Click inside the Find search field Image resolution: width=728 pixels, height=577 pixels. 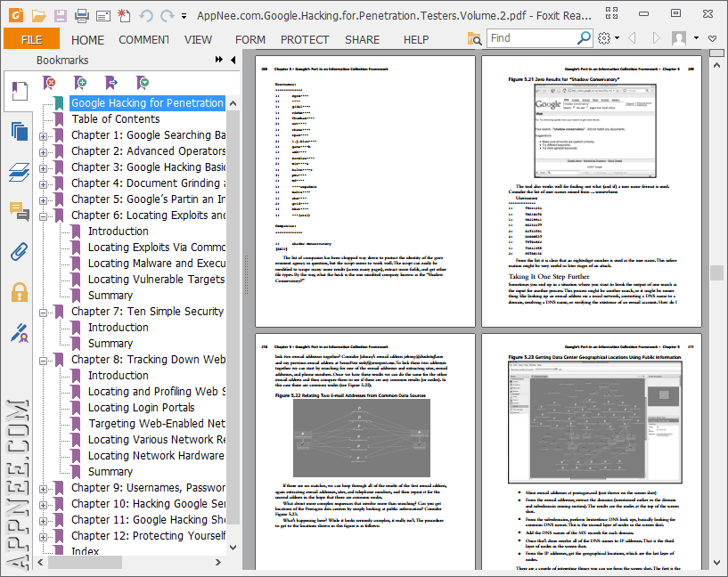point(533,38)
